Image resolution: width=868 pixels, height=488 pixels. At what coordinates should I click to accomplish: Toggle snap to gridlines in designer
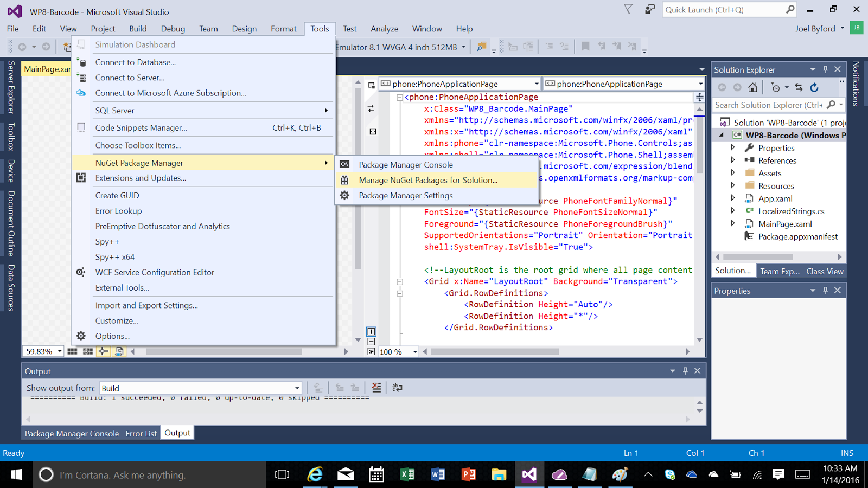point(88,351)
